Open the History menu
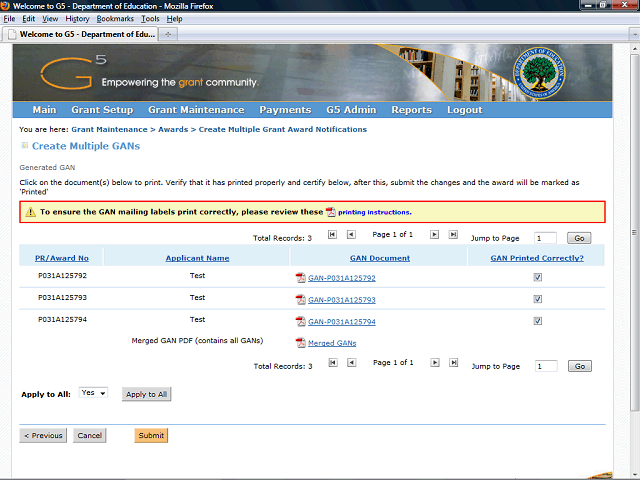640x480 pixels. point(77,19)
